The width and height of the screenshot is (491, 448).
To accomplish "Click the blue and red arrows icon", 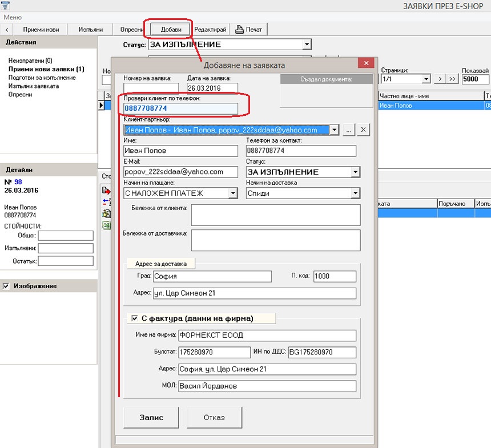I will [x=106, y=202].
